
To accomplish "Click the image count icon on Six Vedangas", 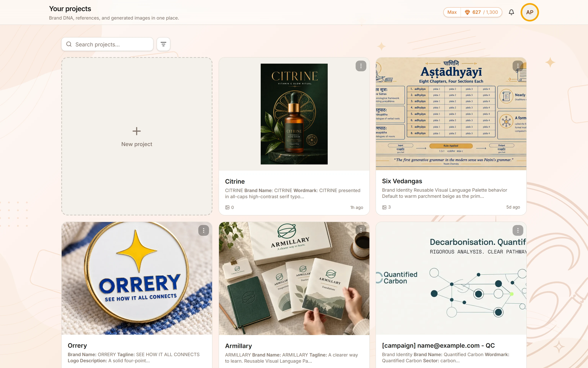I will point(384,207).
